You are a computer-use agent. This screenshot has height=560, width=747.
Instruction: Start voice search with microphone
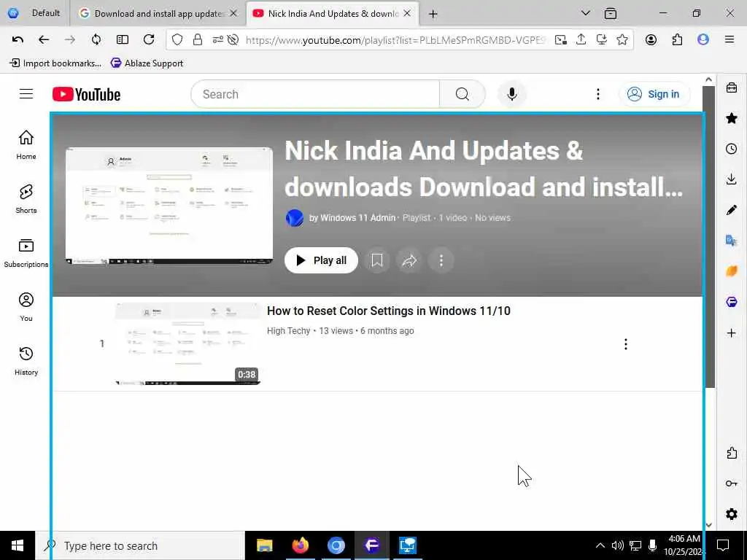512,94
